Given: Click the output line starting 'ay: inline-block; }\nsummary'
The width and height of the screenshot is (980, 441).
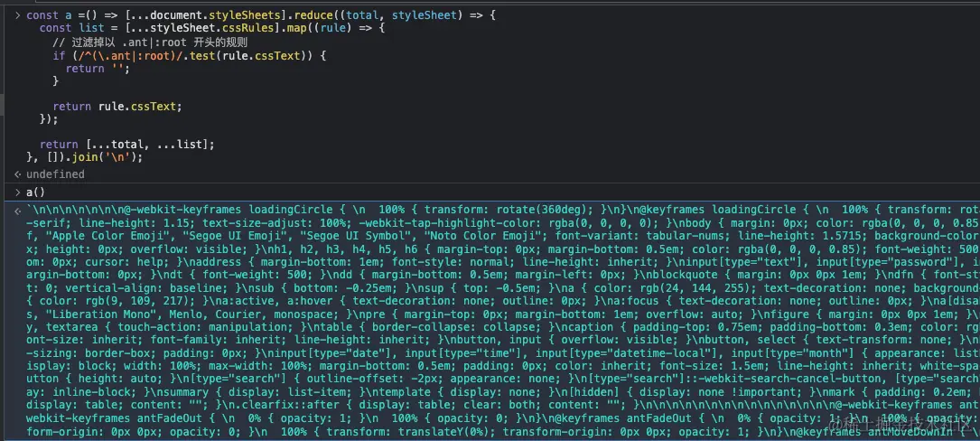Looking at the screenshot, I should (503, 392).
